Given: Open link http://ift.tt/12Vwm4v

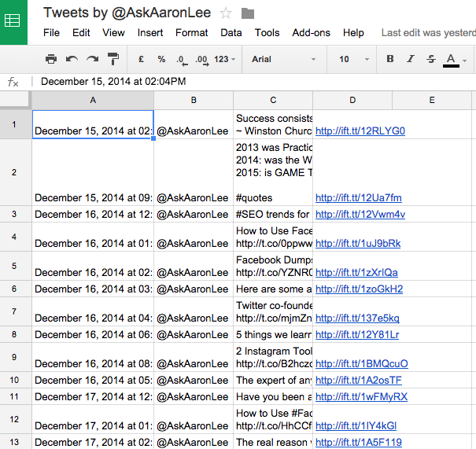Looking at the screenshot, I should coord(360,214).
